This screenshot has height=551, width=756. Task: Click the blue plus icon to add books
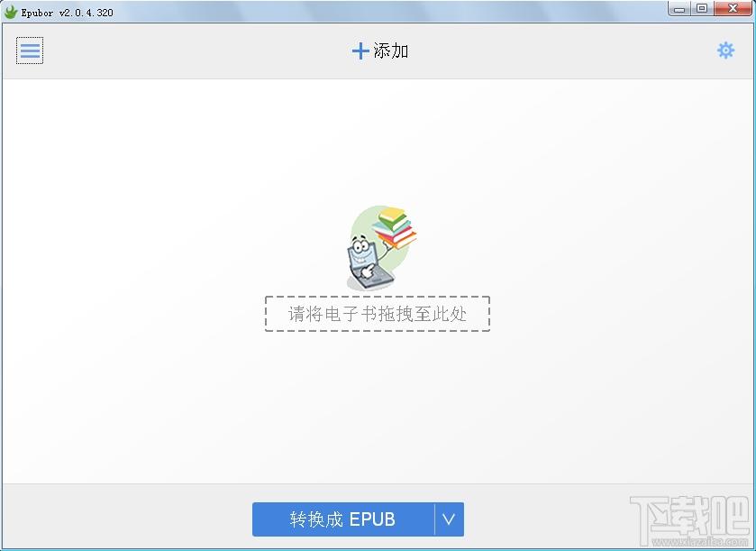(x=360, y=51)
